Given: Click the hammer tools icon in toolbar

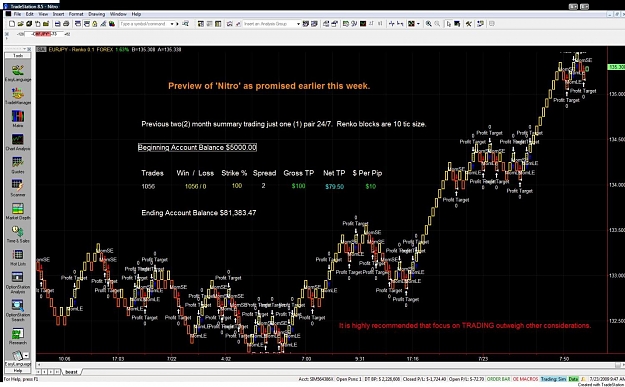Looking at the screenshot, I should tap(469, 24).
